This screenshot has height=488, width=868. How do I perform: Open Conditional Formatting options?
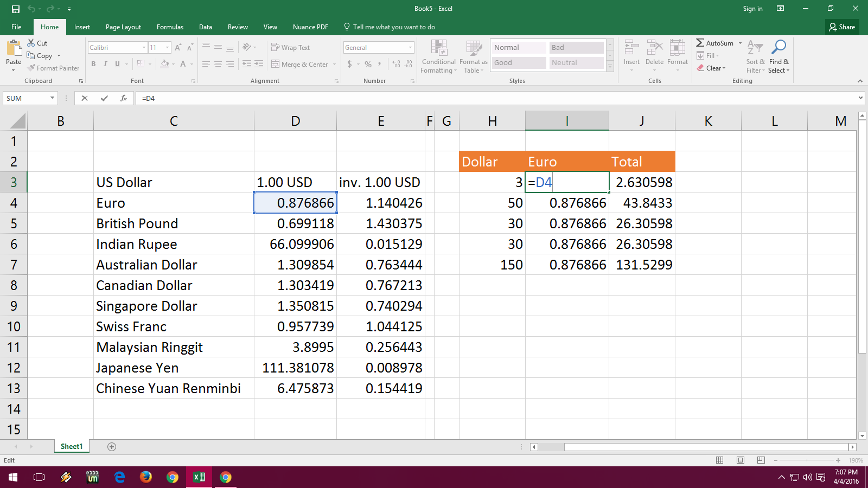[438, 56]
